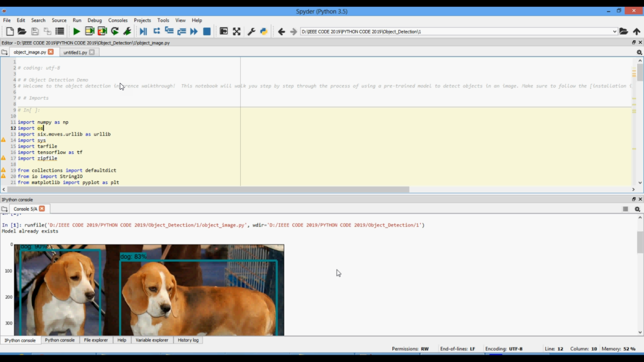Open the IPython console options gear

(637, 209)
